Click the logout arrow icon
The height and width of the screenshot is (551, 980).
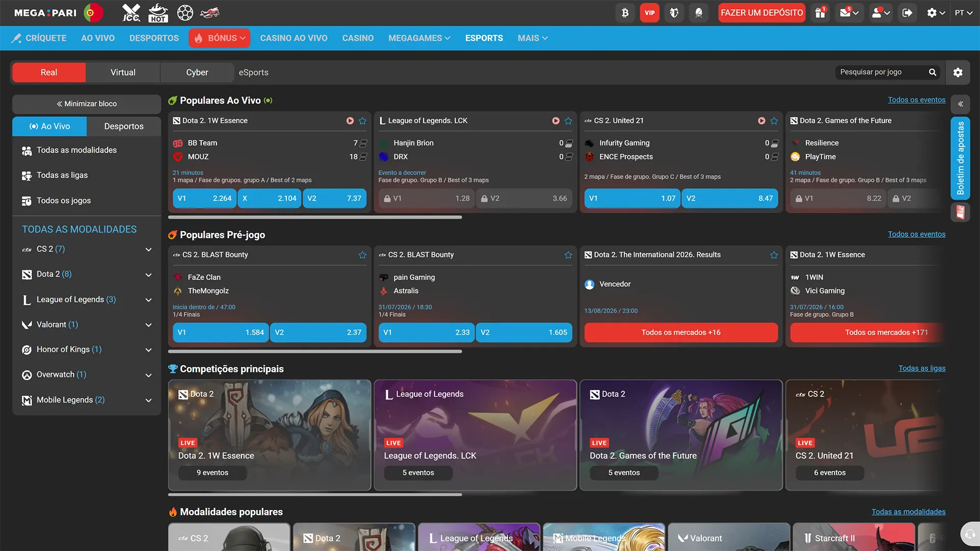(907, 13)
